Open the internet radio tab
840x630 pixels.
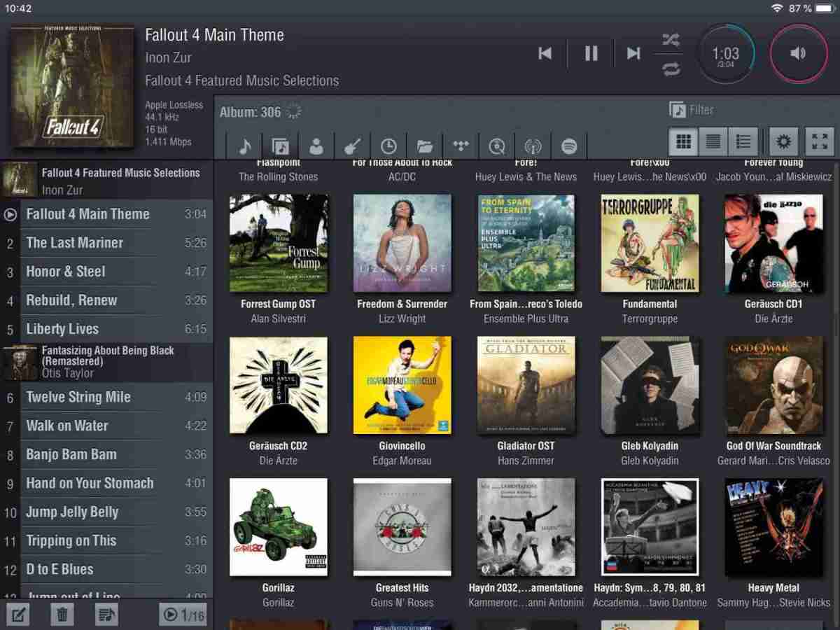pos(533,146)
